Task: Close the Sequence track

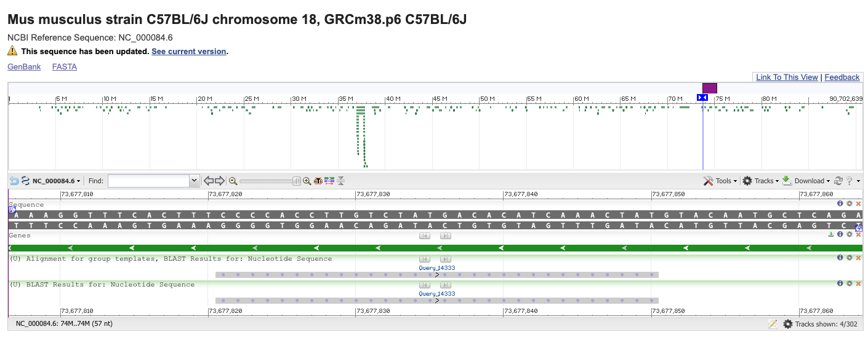Action: pyautogui.click(x=858, y=204)
